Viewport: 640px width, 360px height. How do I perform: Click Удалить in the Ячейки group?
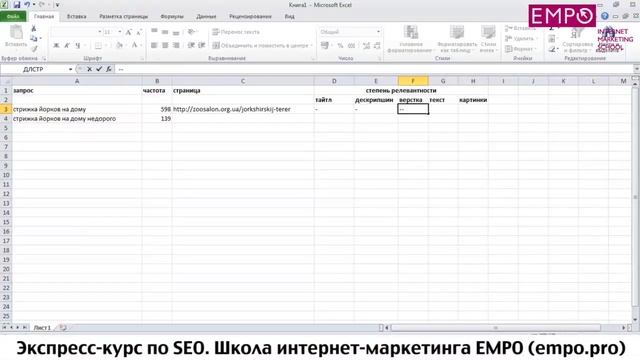tap(520, 38)
